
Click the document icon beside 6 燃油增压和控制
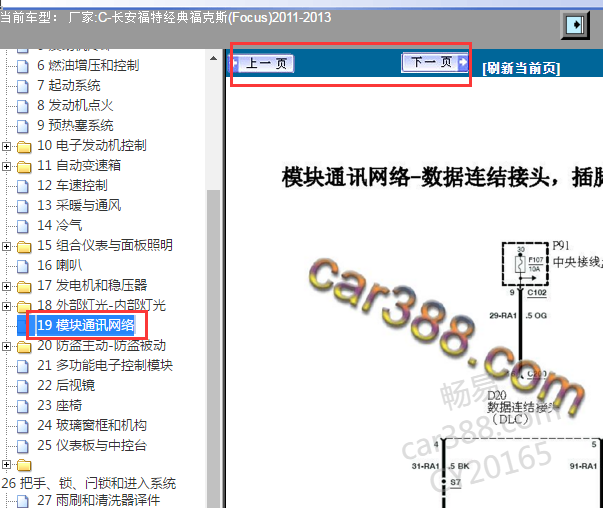(x=23, y=66)
